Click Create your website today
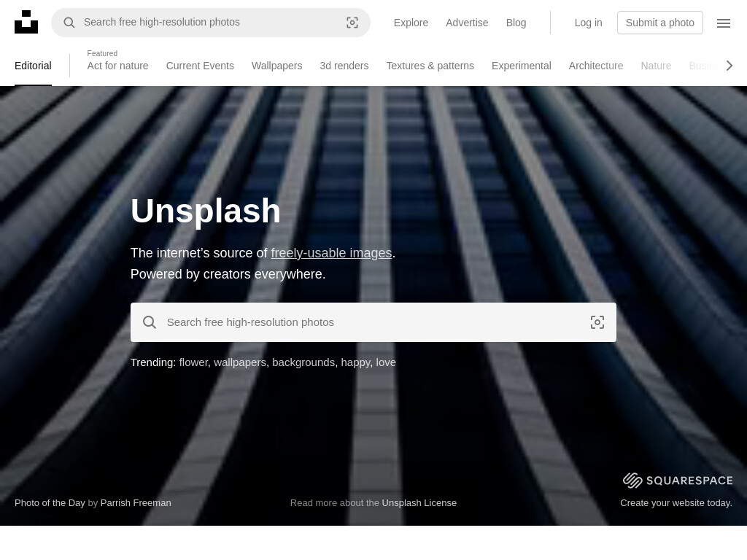Image resolution: width=747 pixels, height=560 pixels. [x=676, y=503]
